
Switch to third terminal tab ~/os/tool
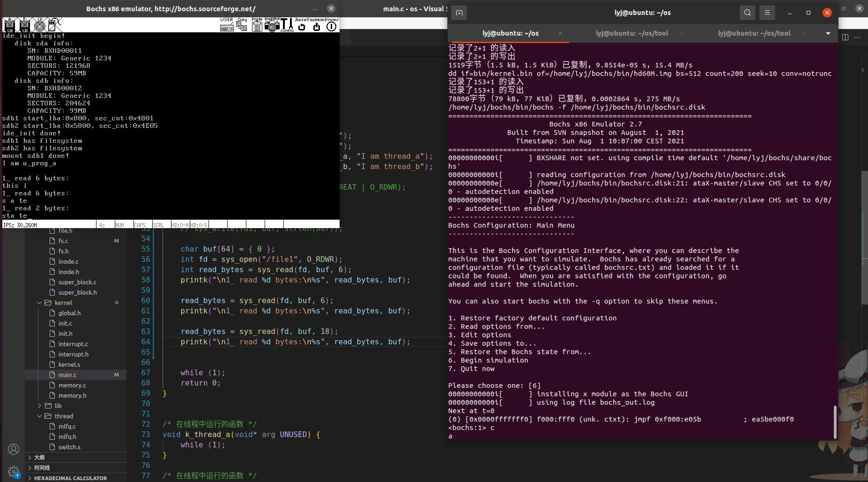point(754,33)
